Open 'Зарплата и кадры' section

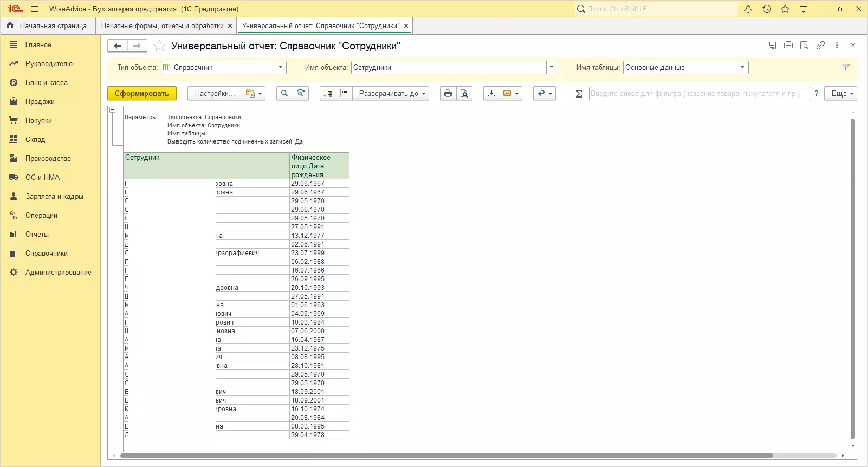(x=54, y=197)
